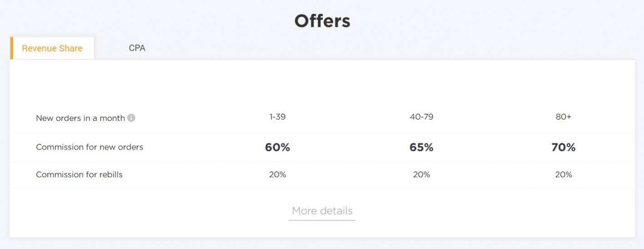Click the info icon beside New orders
Screen dimensions: 644x249
[x=131, y=118]
